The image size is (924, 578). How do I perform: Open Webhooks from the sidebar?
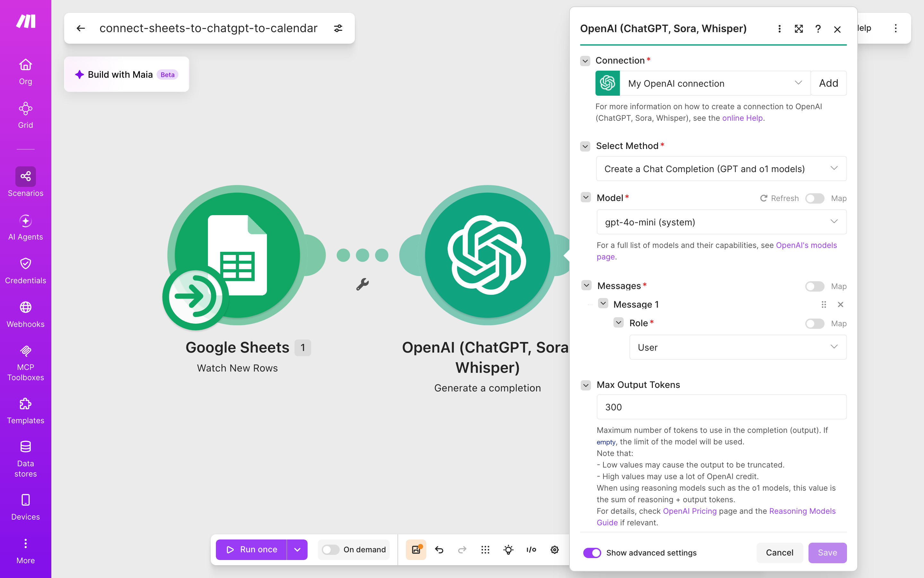point(26,315)
